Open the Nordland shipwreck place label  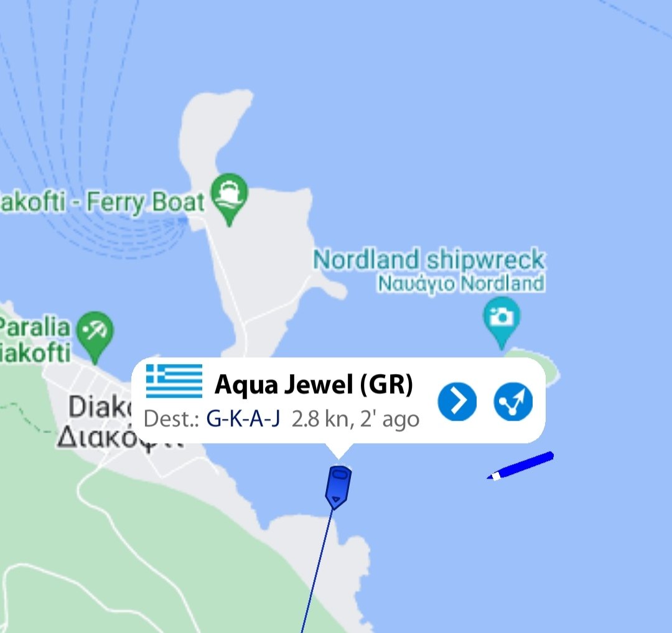(x=429, y=260)
